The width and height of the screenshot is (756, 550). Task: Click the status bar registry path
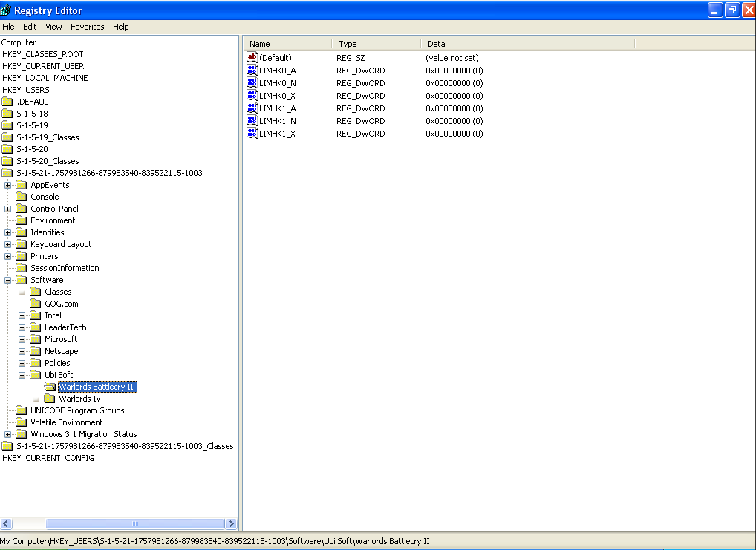click(x=215, y=541)
